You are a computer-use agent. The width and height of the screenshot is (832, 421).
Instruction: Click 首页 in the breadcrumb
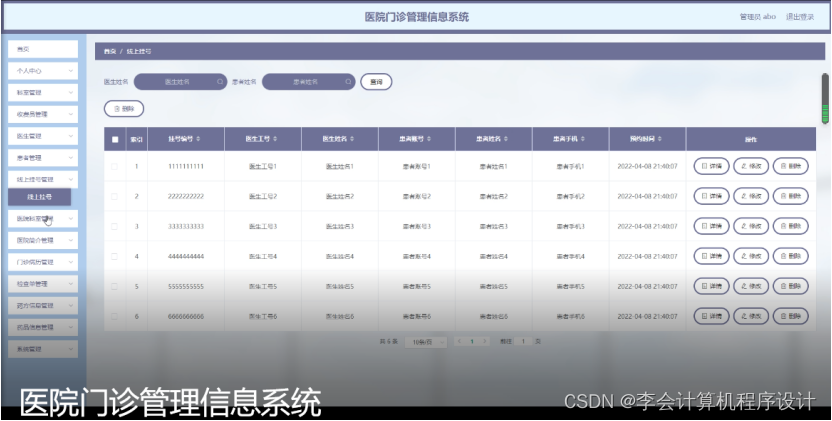(x=109, y=51)
